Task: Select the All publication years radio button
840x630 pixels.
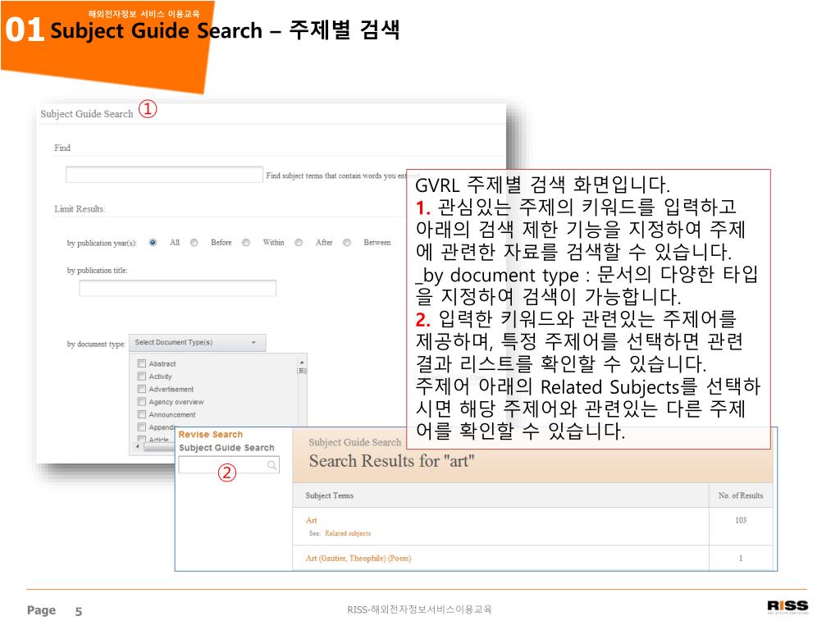Action: point(153,243)
